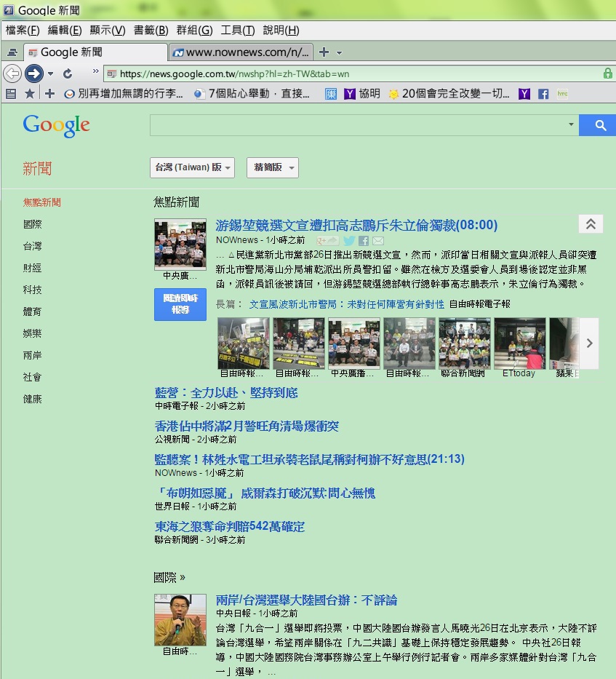Open the 香港佔中將滿2月 headline link
Screen dimensions: 616x679
[247, 426]
